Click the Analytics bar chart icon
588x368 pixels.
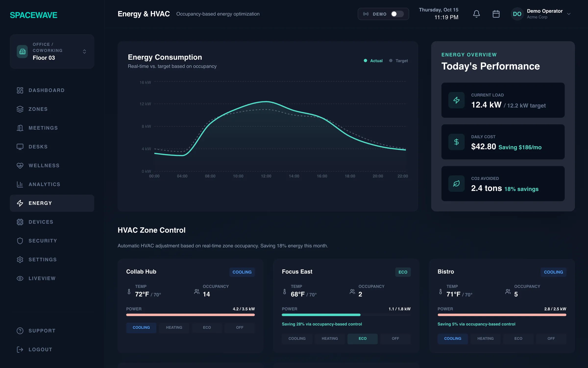click(x=20, y=184)
